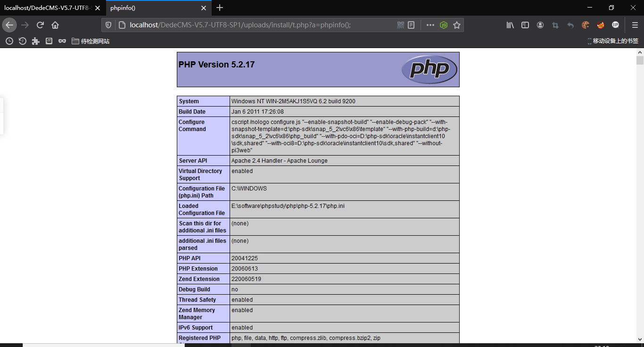Viewport: 644px width, 347px height.
Task: Click the PHP logo image
Action: [x=429, y=69]
